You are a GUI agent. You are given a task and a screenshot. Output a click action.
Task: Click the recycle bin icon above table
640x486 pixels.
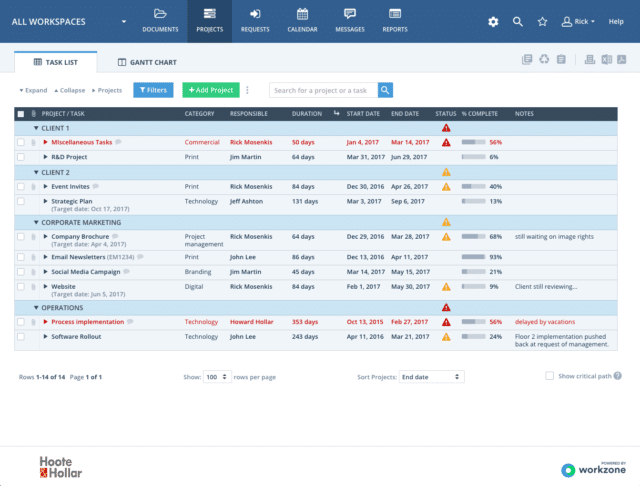(x=544, y=61)
